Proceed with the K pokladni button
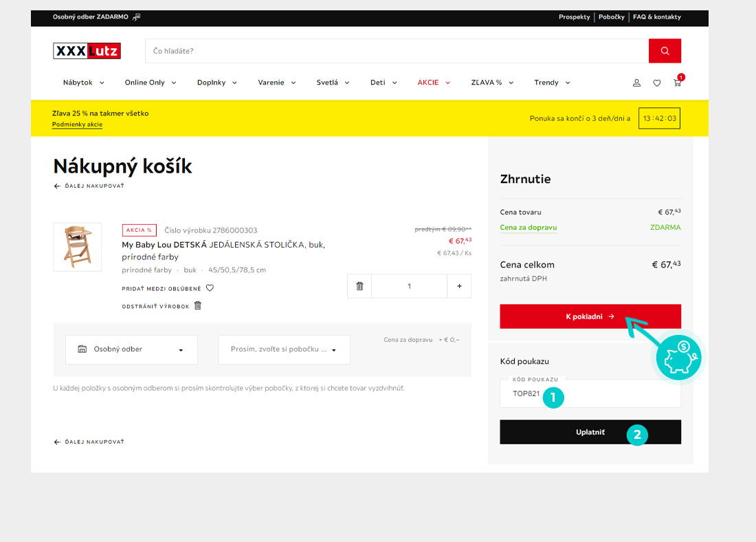 click(x=590, y=316)
